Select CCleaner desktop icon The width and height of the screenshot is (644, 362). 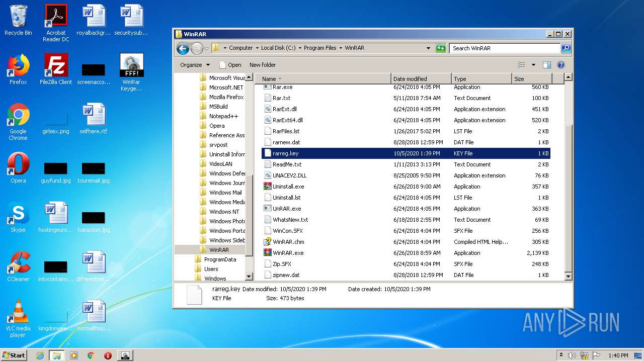coord(18,267)
